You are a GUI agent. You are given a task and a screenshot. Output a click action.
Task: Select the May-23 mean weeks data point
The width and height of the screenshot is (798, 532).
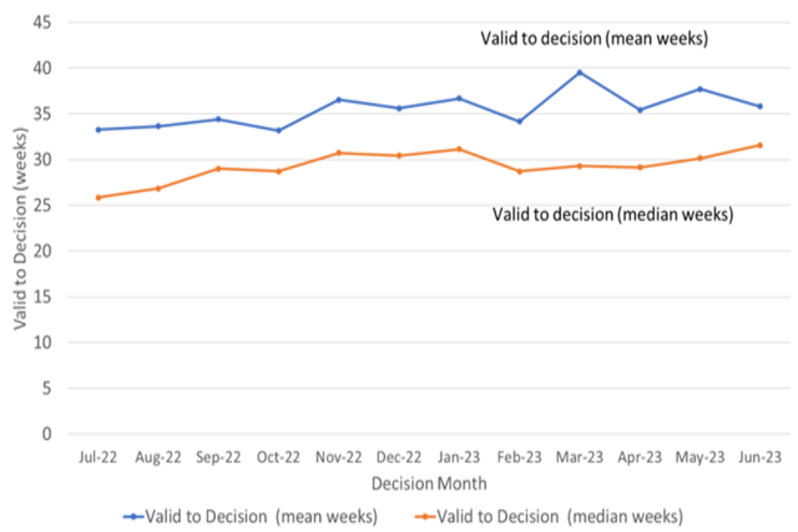point(700,89)
